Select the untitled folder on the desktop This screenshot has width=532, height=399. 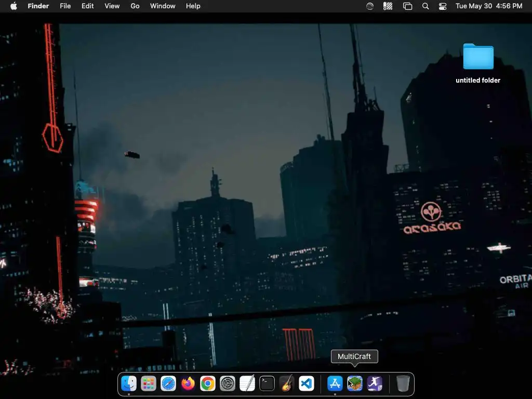[478, 56]
